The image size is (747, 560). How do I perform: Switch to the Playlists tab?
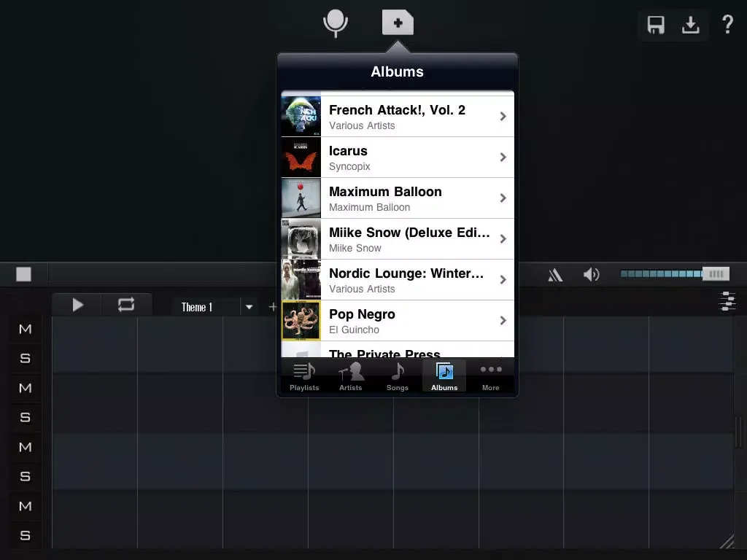coord(304,376)
